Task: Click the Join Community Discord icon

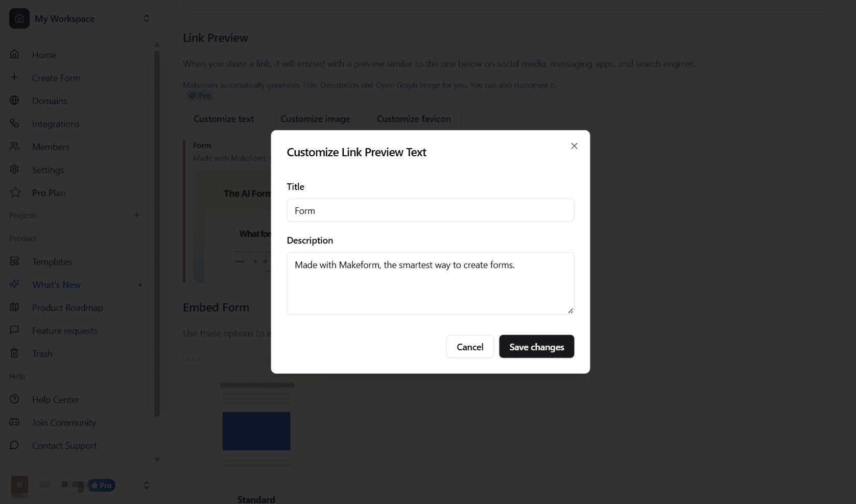Action: (x=14, y=422)
